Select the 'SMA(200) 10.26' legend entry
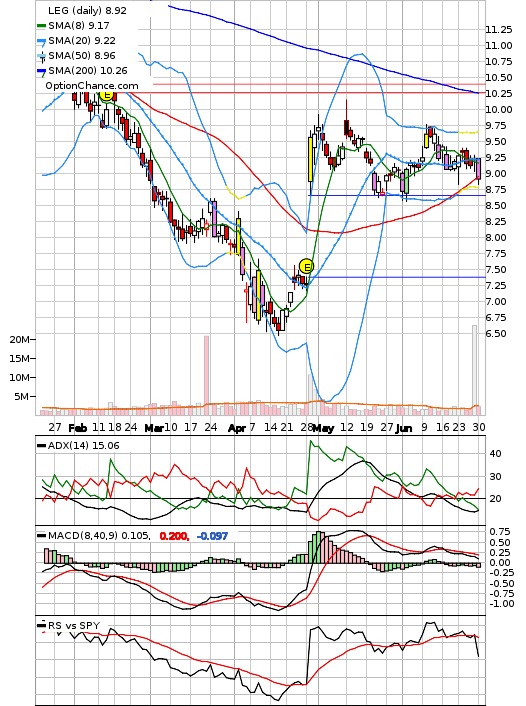526x706 pixels. (x=88, y=71)
